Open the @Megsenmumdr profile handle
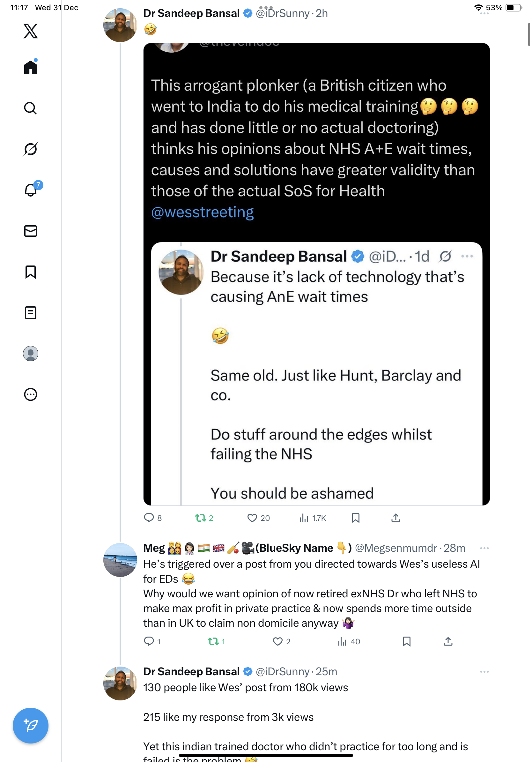This screenshot has height=762, width=532. 396,548
